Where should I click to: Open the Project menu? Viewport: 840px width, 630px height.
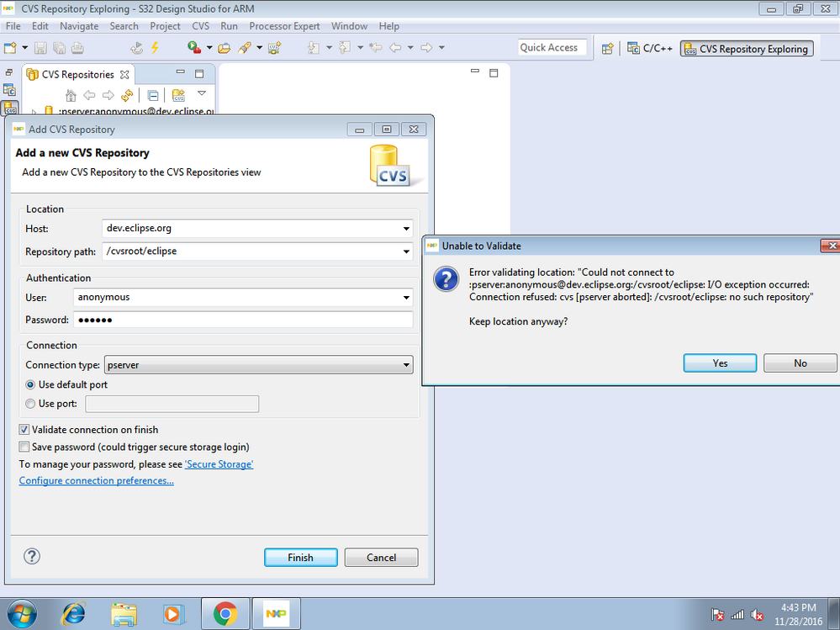point(165,26)
